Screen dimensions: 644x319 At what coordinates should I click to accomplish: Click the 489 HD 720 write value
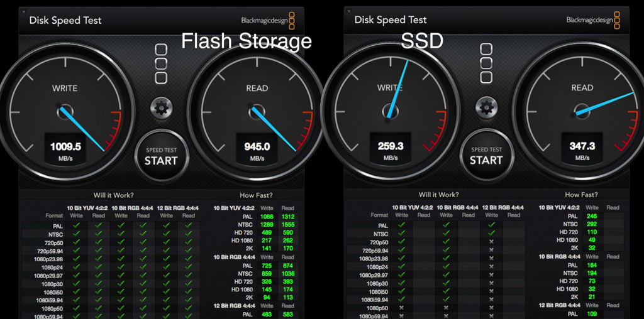(x=267, y=232)
